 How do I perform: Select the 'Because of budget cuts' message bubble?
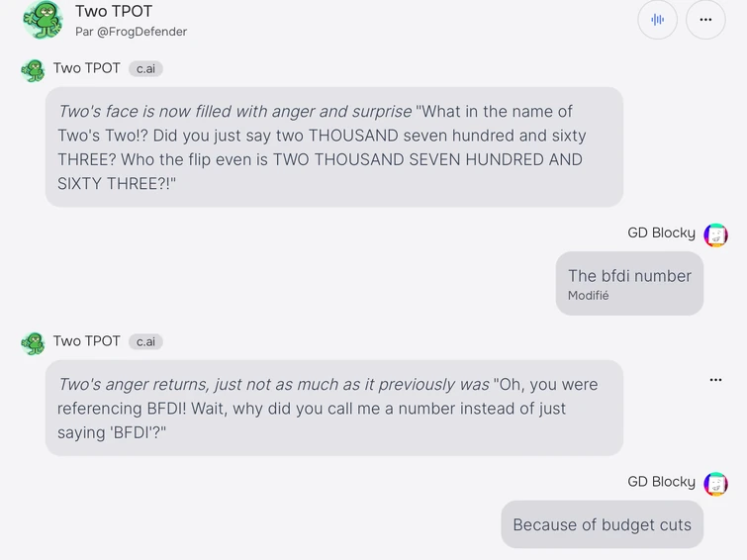point(602,524)
